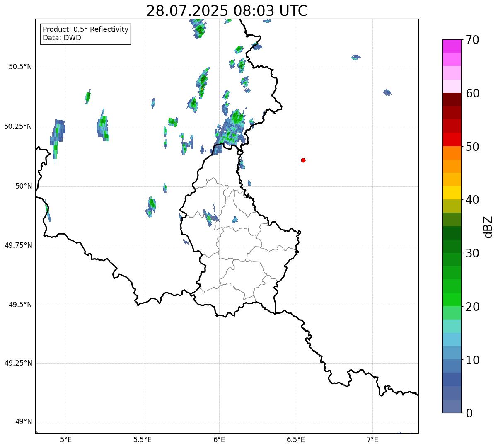Screen dimensions: 498x448
Task: Click the longitude label 7°E
Action: coord(372,440)
